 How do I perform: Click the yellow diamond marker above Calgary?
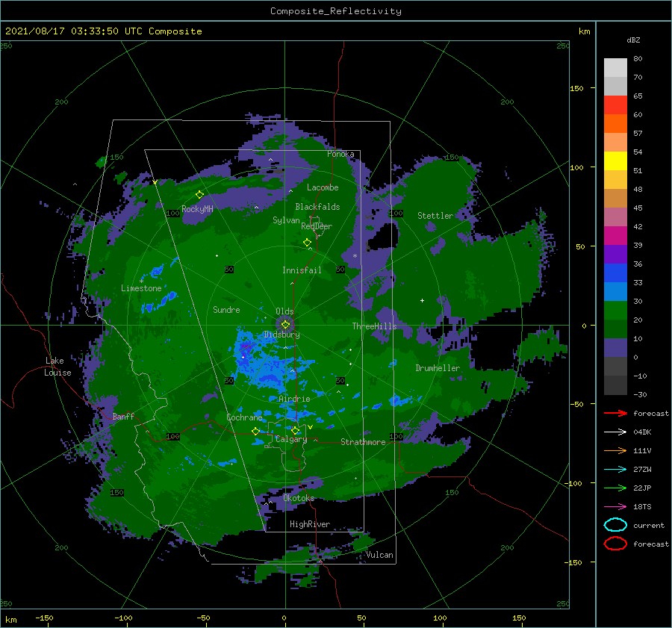[295, 430]
